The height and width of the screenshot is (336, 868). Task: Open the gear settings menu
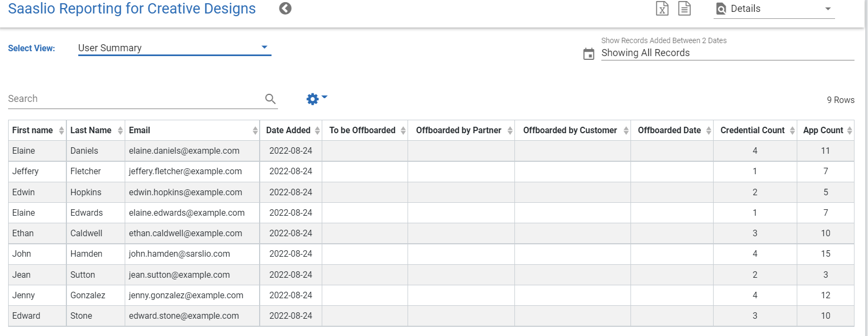[x=316, y=99]
